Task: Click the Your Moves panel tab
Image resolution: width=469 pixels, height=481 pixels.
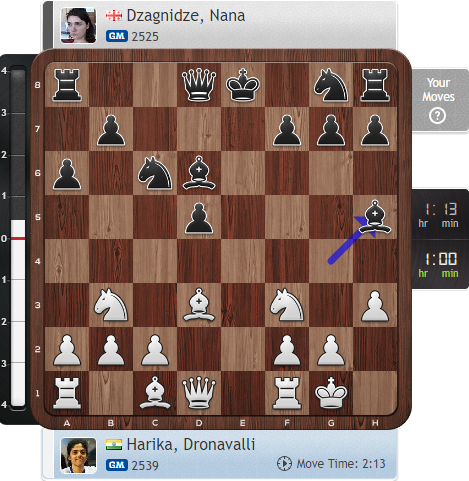Action: pos(439,100)
